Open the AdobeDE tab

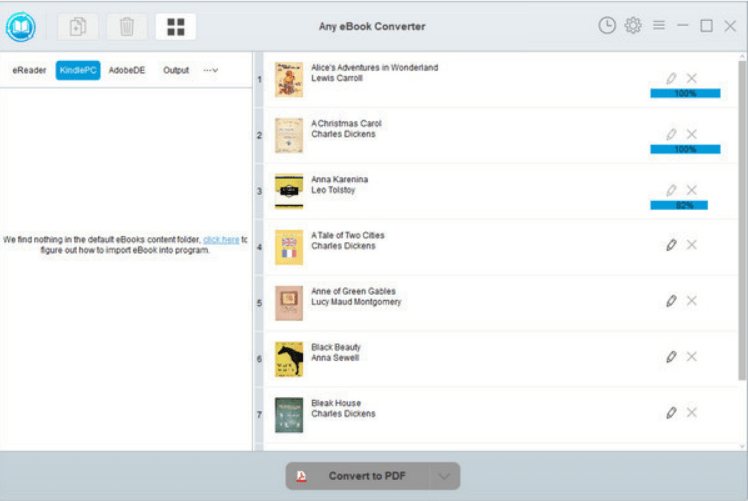pyautogui.click(x=126, y=71)
